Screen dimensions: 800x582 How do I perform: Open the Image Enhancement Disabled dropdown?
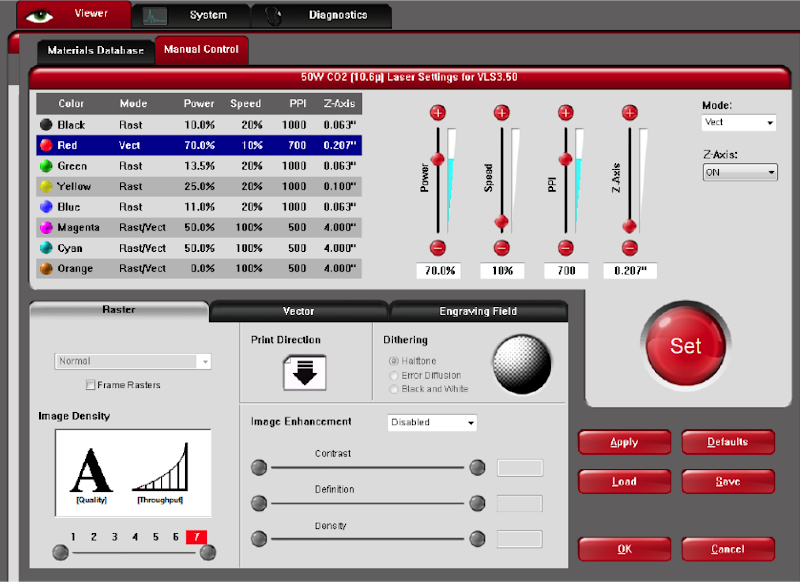pos(432,422)
